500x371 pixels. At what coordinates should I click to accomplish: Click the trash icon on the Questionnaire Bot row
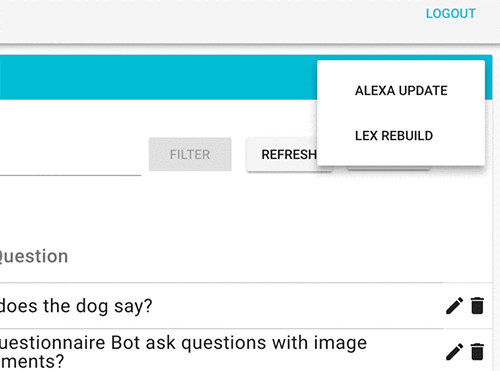[477, 352]
